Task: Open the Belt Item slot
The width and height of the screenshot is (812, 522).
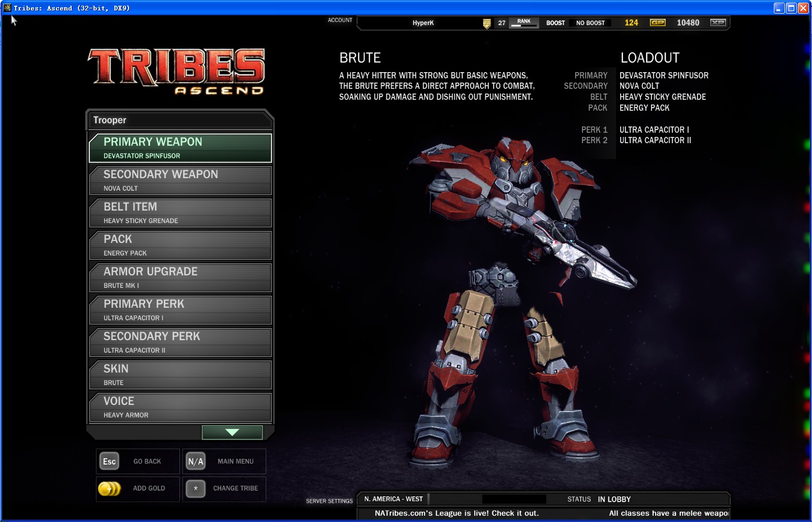Action: [180, 213]
